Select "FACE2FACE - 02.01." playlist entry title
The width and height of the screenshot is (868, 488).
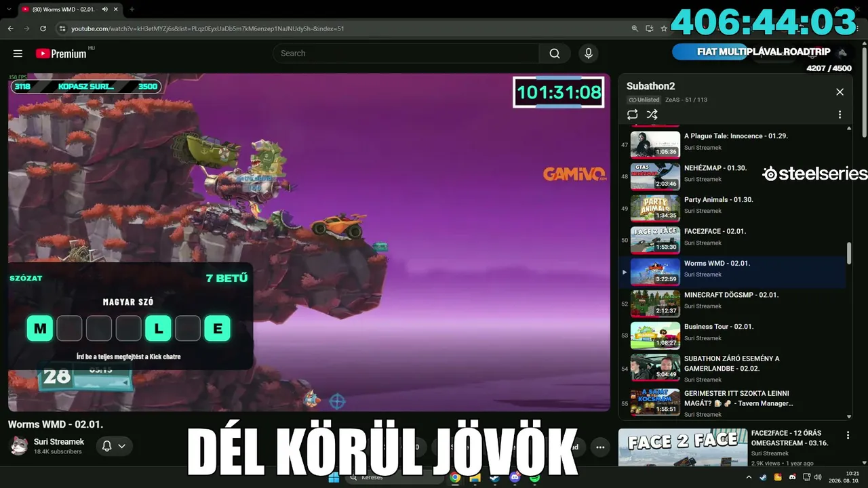click(715, 231)
